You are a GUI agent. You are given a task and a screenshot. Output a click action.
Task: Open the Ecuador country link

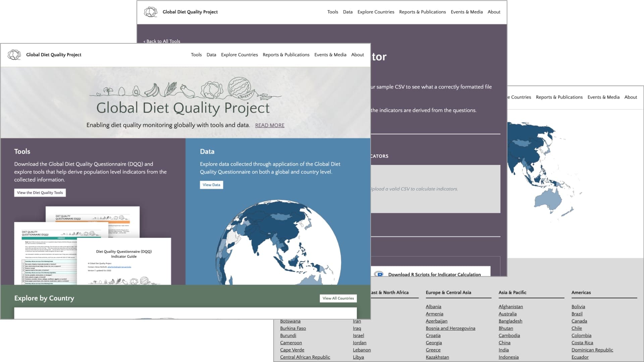click(x=580, y=357)
